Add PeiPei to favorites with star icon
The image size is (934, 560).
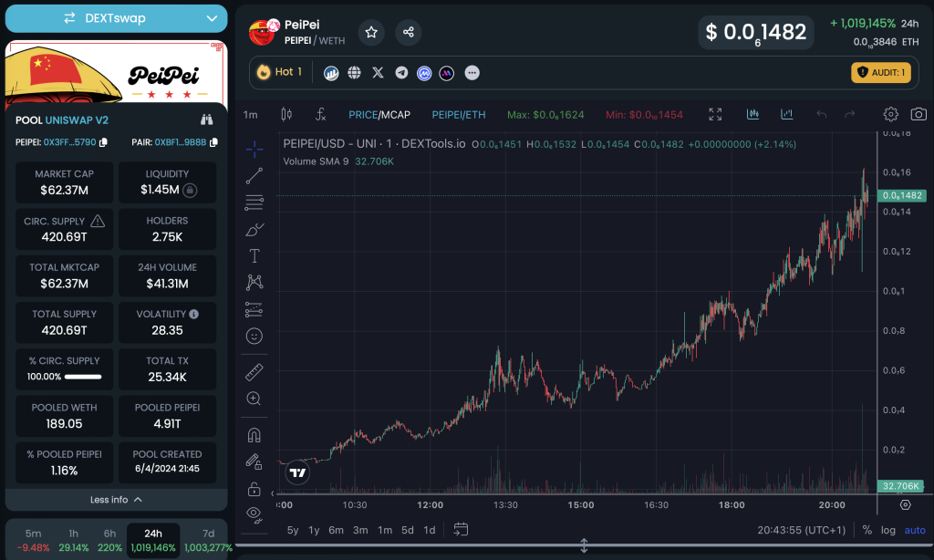tap(371, 32)
